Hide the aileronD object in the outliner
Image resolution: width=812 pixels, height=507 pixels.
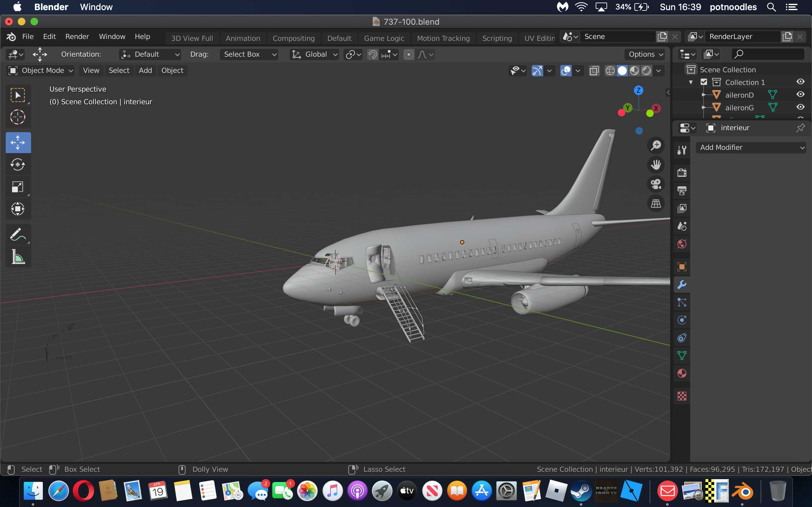[x=801, y=94]
